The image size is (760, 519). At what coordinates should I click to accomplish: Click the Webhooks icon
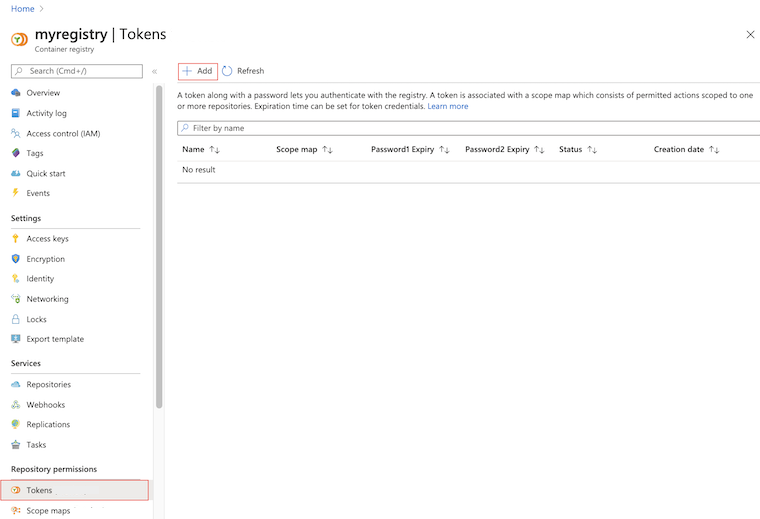pyautogui.click(x=16, y=405)
